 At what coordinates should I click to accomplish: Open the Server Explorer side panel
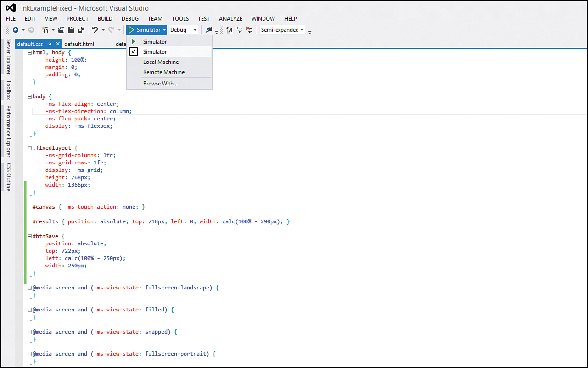[x=8, y=57]
